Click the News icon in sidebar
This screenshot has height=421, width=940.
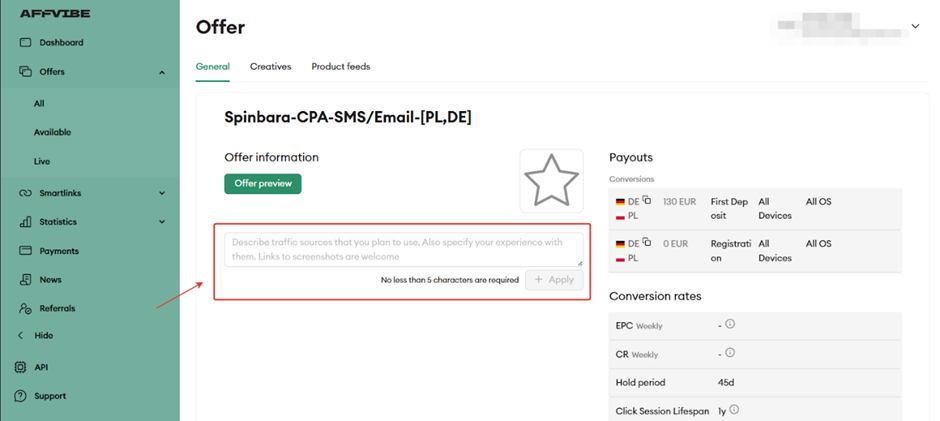(23, 280)
